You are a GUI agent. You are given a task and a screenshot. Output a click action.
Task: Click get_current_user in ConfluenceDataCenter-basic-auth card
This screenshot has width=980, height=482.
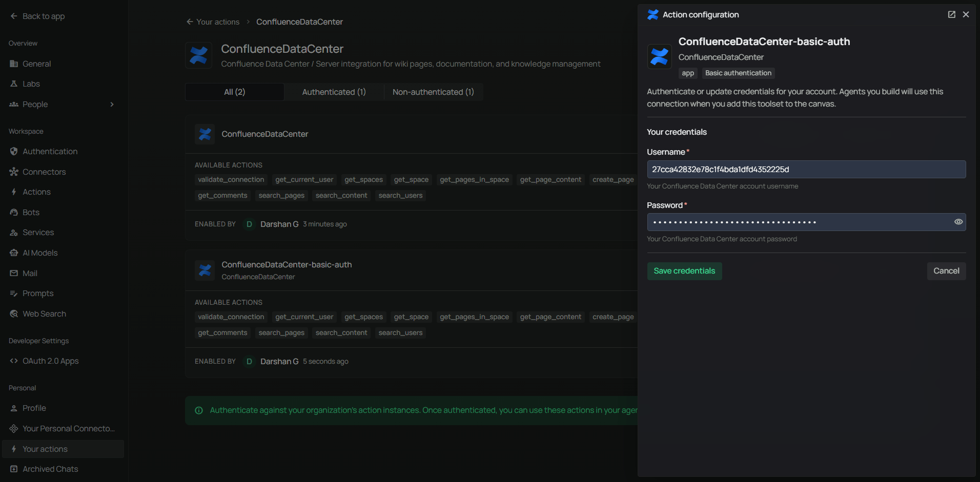[304, 317]
